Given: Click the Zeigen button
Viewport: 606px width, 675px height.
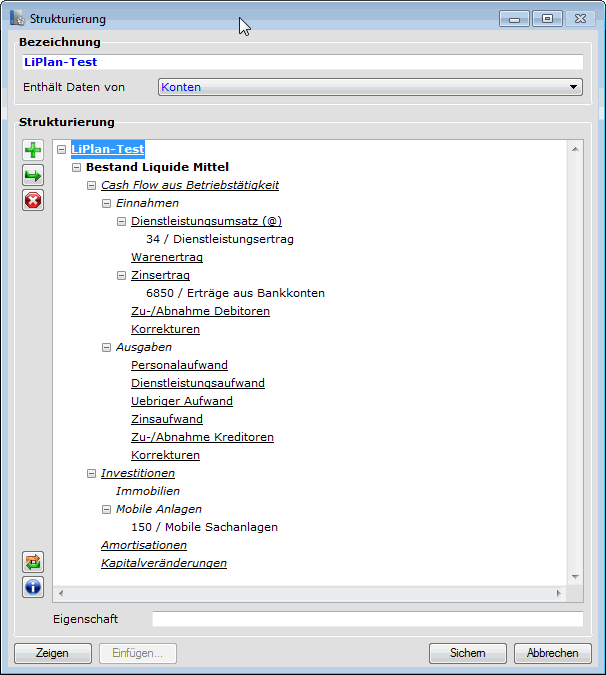Looking at the screenshot, I should 52,653.
